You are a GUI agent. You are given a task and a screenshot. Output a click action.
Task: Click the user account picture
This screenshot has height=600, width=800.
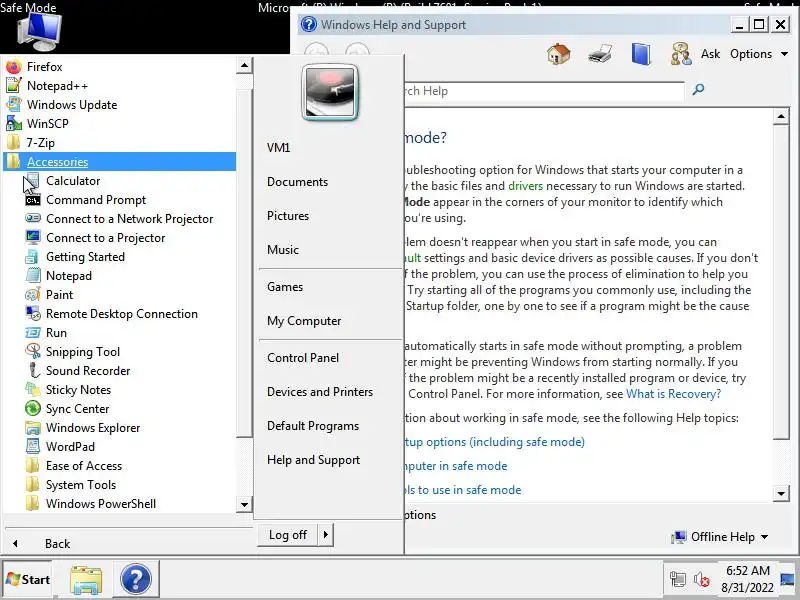click(x=330, y=92)
